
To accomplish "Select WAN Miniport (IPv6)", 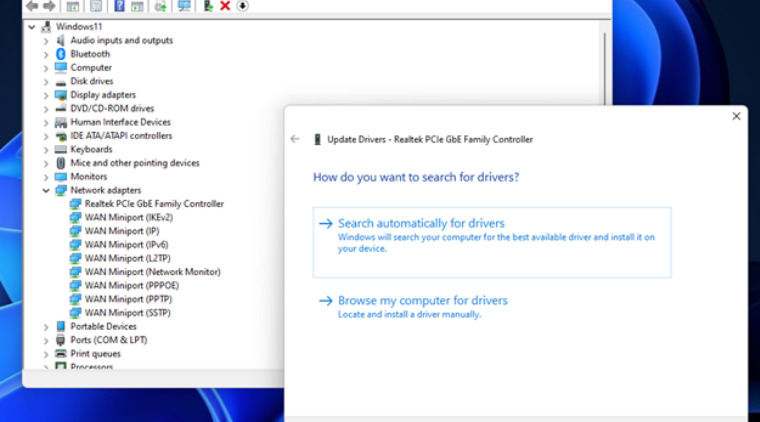I will coord(127,244).
